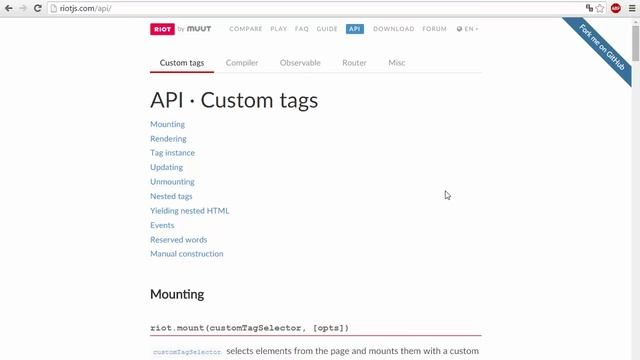Viewport: 640px width, 360px height.
Task: Go to the Tag instance link
Action: pyautogui.click(x=172, y=153)
